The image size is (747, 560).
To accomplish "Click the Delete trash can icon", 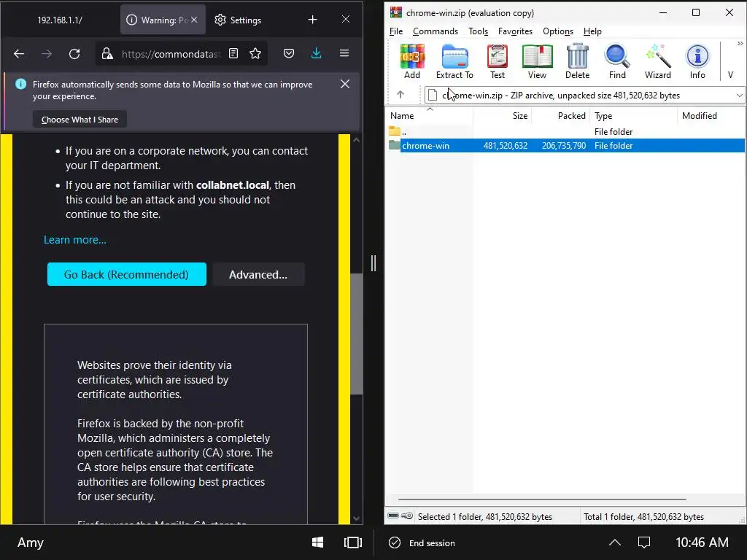I will pyautogui.click(x=578, y=61).
